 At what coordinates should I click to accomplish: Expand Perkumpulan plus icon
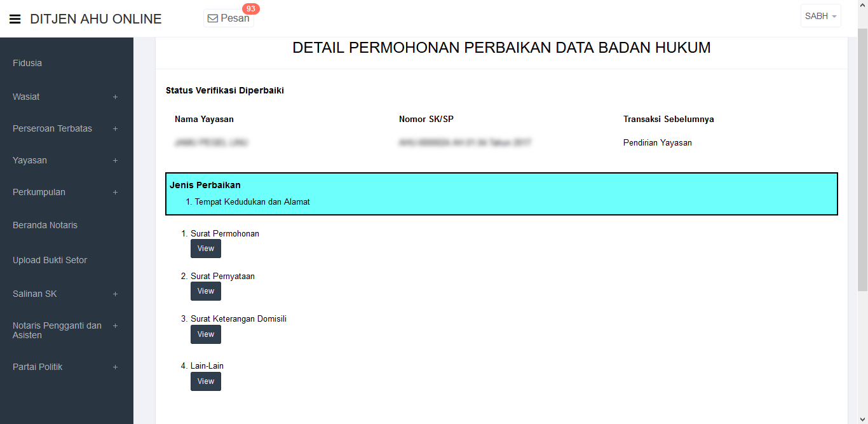[x=115, y=193]
